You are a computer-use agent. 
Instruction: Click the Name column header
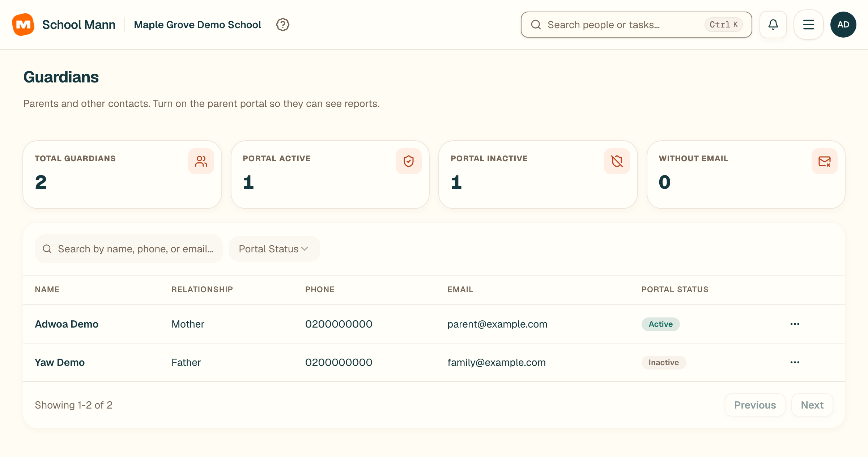pos(47,289)
